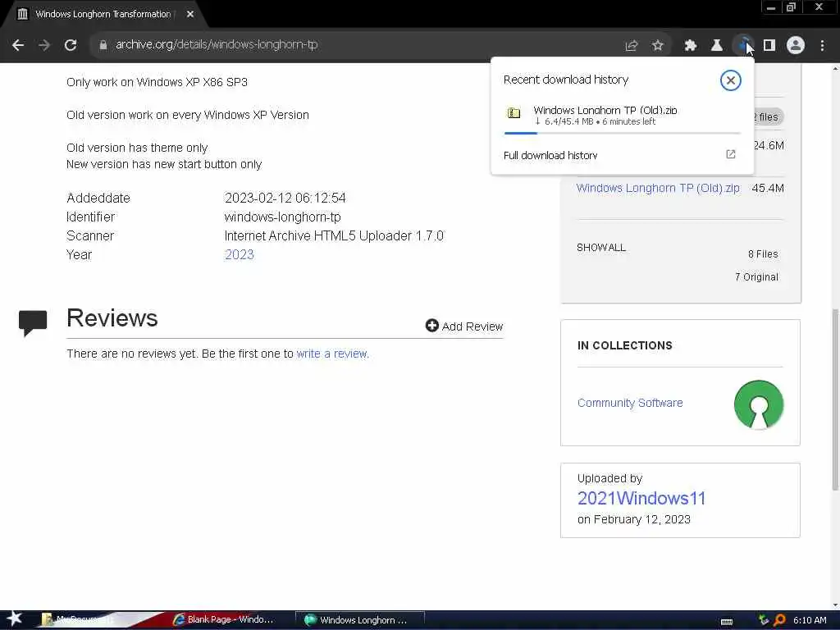The width and height of the screenshot is (840, 630).
Task: Click the windows-longhorn-tp identifier text
Action: click(x=282, y=217)
